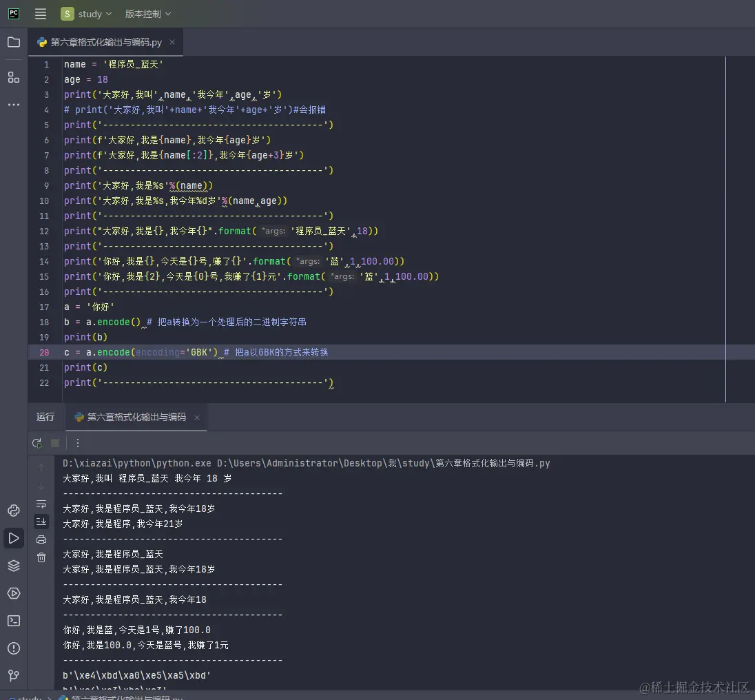
Task: Open the Structure tool window
Action: point(14,77)
